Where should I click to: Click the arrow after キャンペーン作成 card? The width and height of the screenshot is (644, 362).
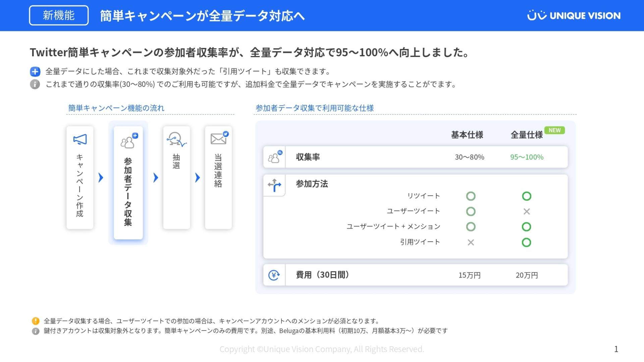101,177
